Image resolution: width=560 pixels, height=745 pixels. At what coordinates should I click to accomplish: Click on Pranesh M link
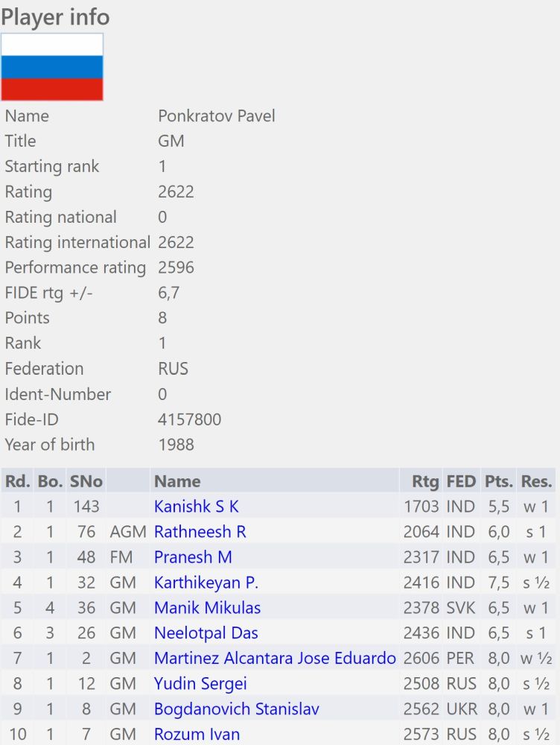[x=193, y=557]
